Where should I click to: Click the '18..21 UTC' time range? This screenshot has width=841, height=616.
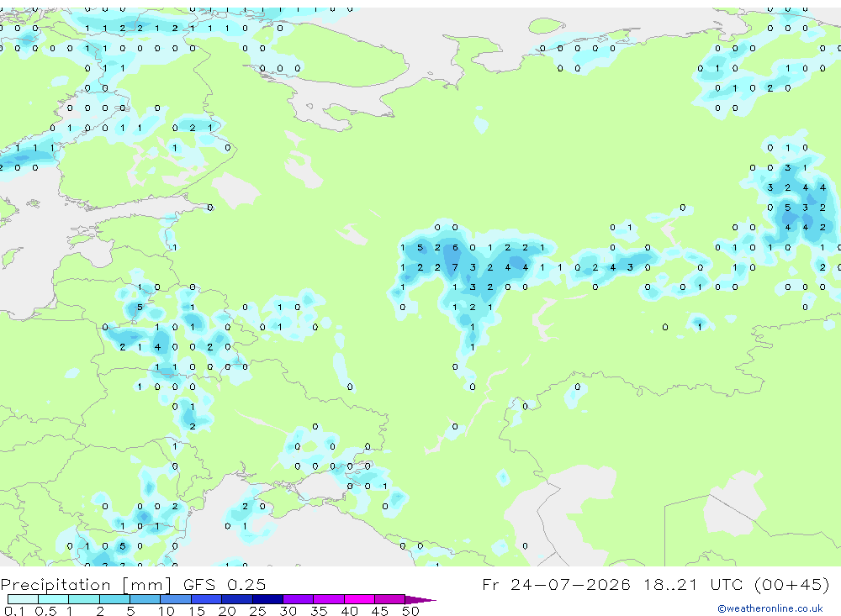695,584
